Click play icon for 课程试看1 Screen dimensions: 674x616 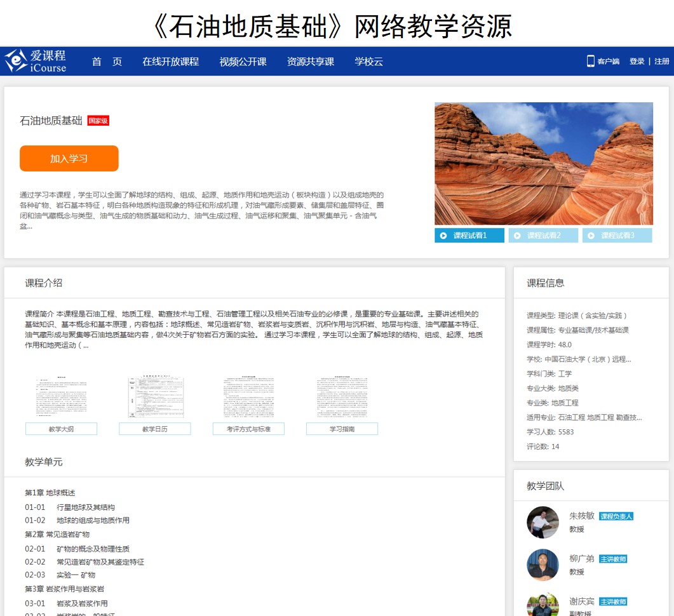tap(443, 236)
